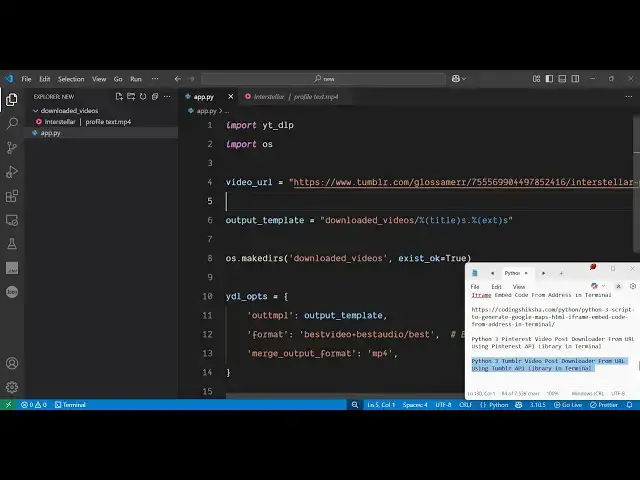The image size is (640, 480).
Task: Refresh the Explorer file tree
Action: point(143,97)
